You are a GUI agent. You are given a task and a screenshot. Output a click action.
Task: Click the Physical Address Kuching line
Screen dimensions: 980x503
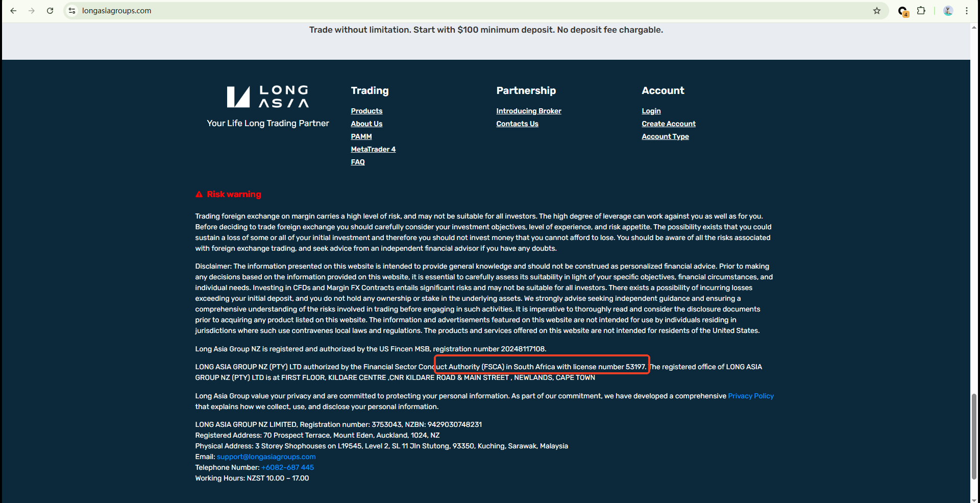pos(382,446)
